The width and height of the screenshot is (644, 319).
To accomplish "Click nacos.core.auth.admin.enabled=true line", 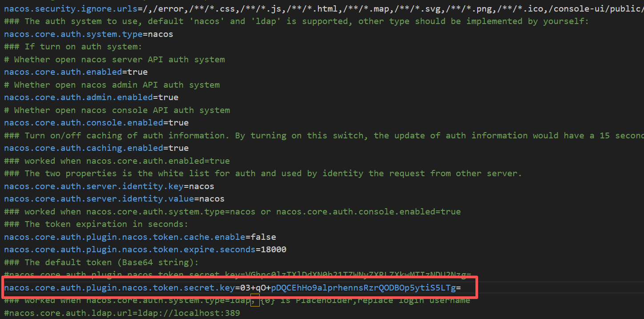I will (91, 97).
